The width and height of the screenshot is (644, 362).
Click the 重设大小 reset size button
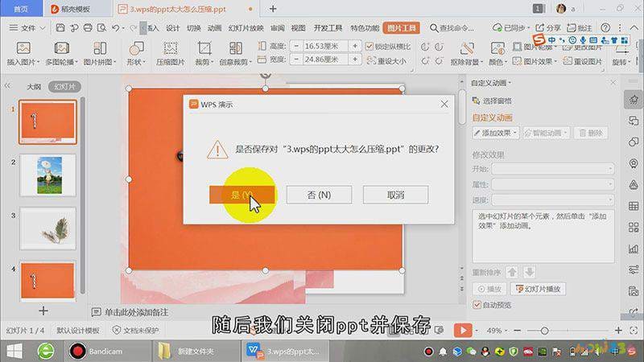(387, 61)
